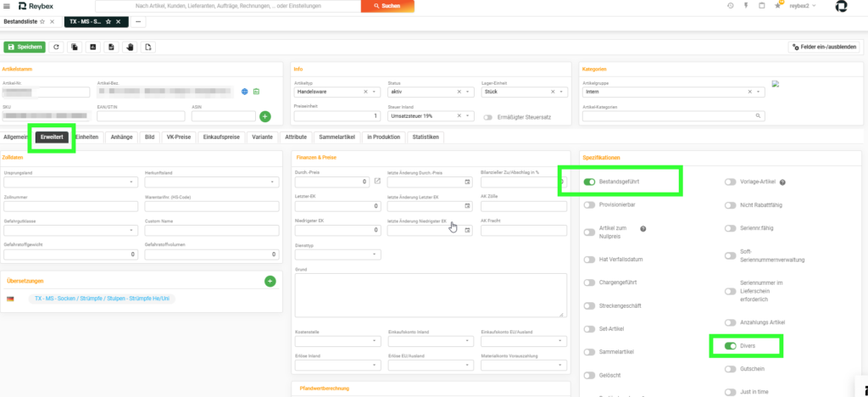Click the hand icon in the toolbar
Image resolution: width=868 pixels, height=397 pixels.
click(130, 47)
